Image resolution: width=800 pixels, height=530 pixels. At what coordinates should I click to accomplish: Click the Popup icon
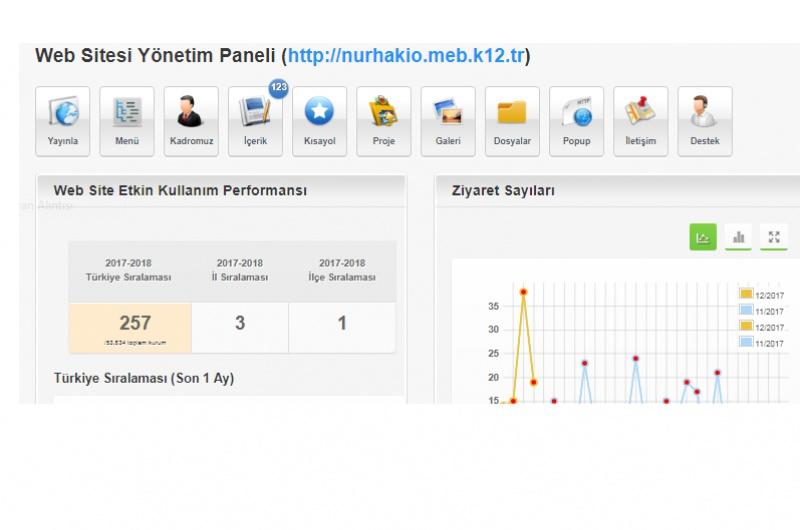[x=576, y=121]
